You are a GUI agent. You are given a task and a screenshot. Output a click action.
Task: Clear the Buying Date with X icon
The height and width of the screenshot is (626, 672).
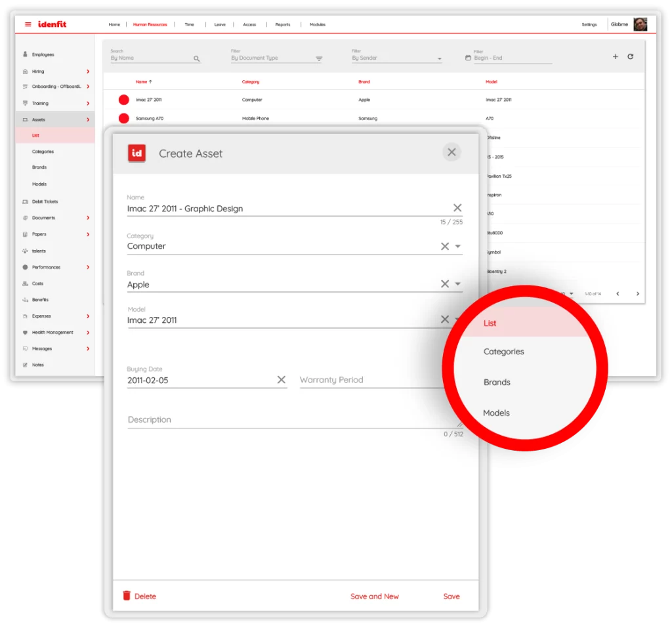(x=281, y=380)
